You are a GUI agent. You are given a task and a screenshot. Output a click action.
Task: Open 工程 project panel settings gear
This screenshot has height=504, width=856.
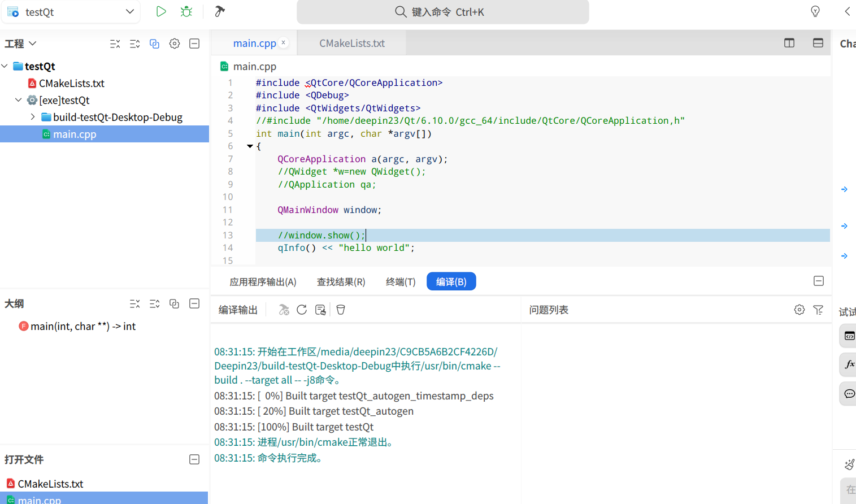pyautogui.click(x=175, y=44)
